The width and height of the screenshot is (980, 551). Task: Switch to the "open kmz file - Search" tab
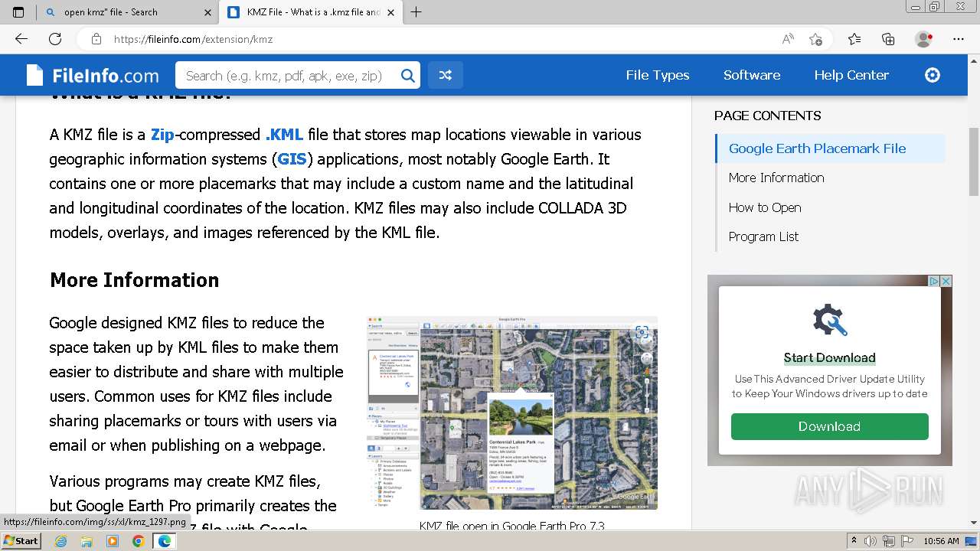pos(110,12)
